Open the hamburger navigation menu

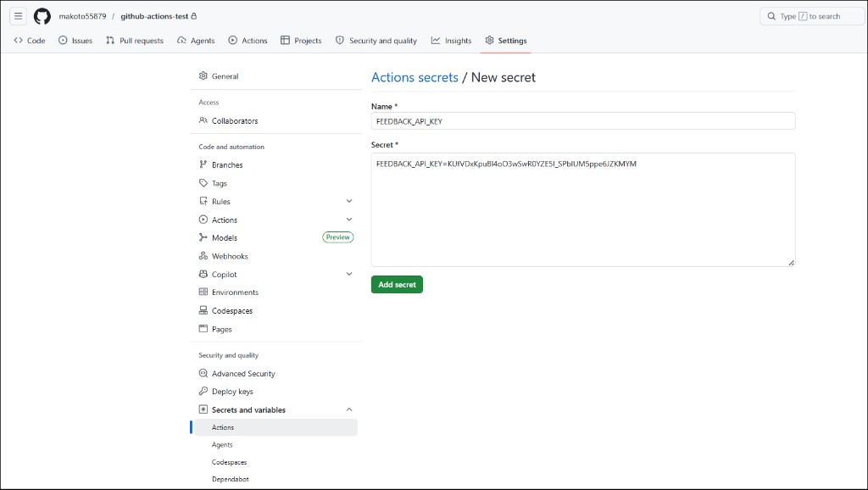[19, 16]
